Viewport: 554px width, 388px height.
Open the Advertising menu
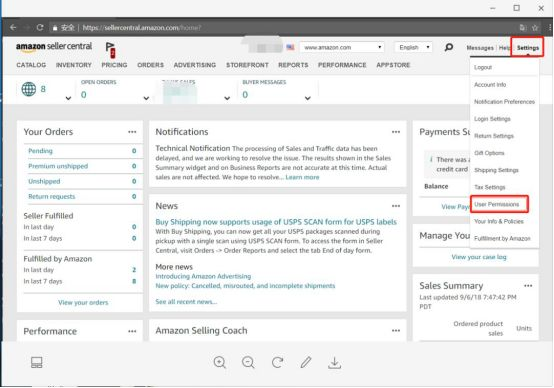point(195,65)
